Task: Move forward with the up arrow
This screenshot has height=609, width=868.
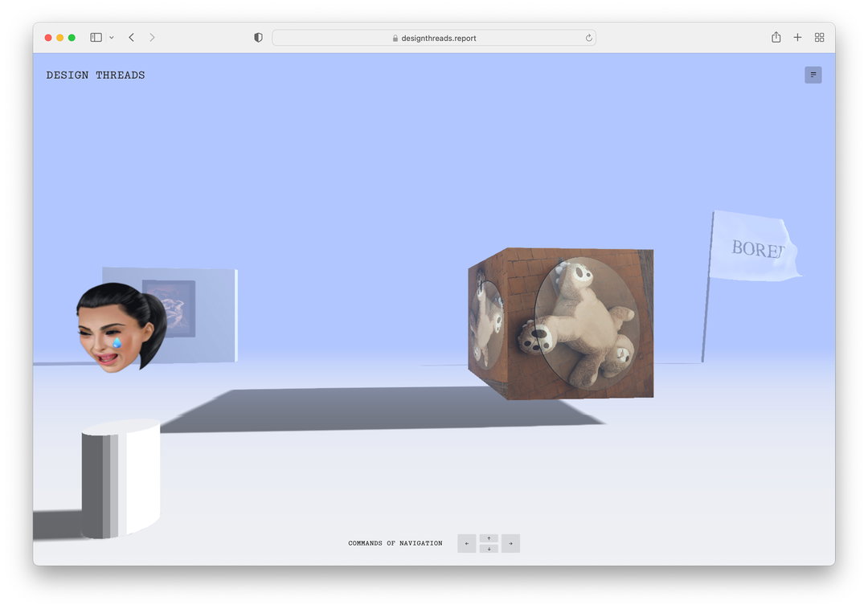Action: pyautogui.click(x=489, y=538)
